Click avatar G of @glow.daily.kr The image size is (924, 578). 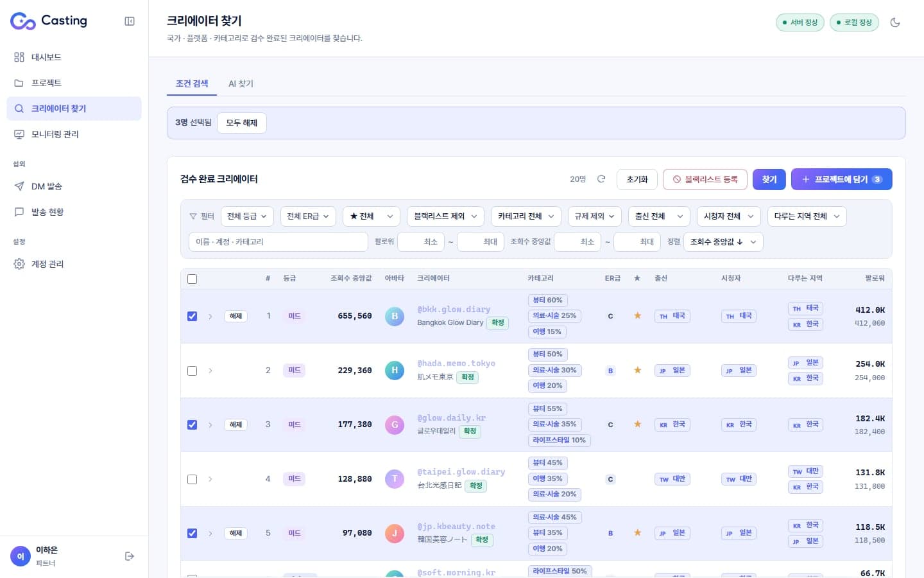coord(395,425)
